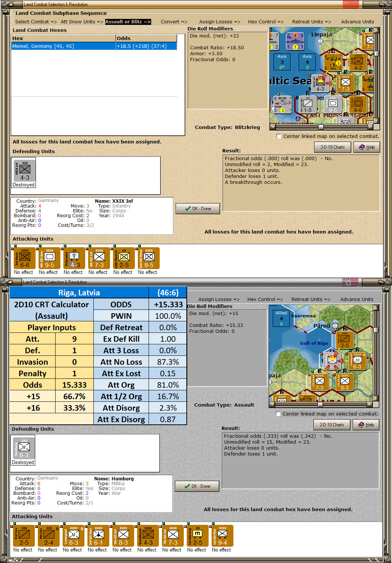
Task: Select the 3rd Mech 6-6 attacking unit
Action: point(25,258)
